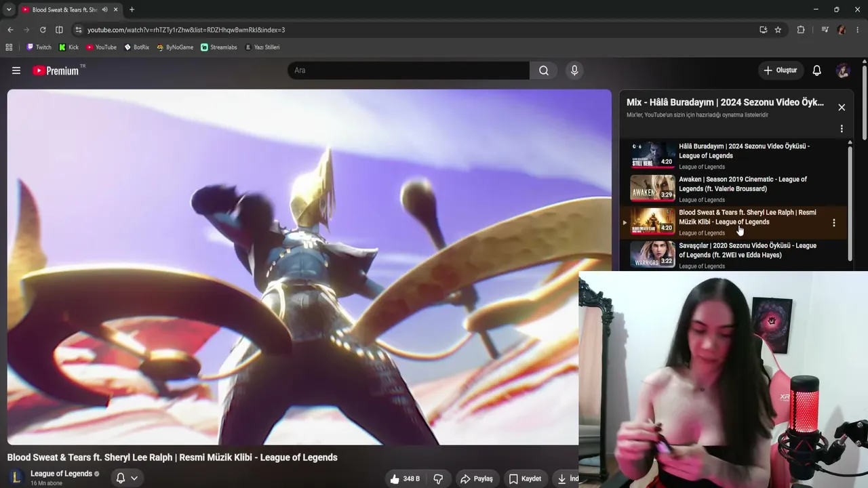Install app icon in the address bar
Viewport: 868px width, 488px height.
coord(763,30)
